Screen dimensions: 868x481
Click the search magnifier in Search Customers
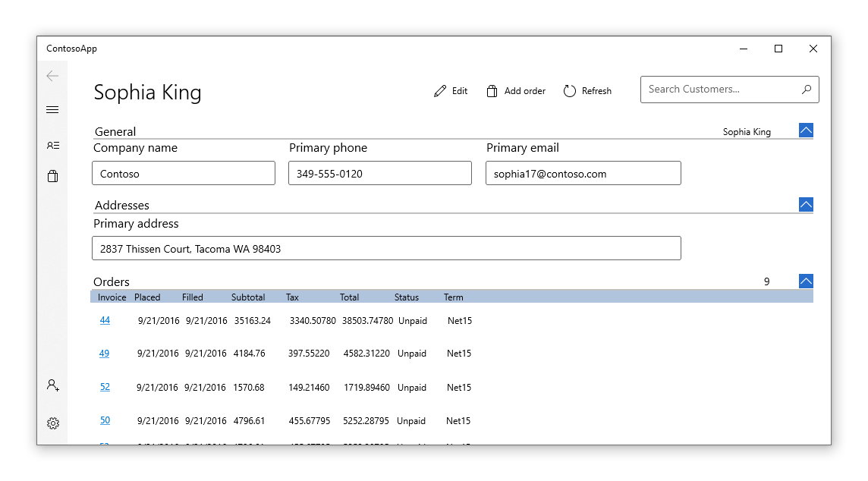click(x=807, y=89)
